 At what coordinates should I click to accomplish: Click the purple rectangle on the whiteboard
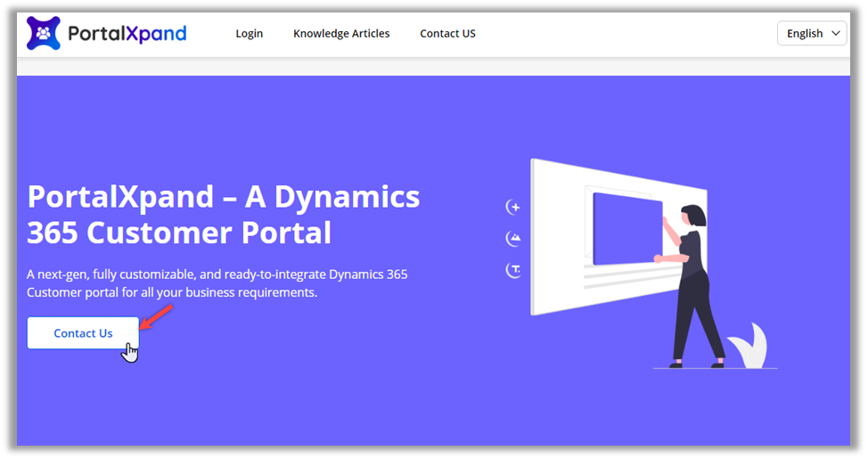[x=626, y=228]
